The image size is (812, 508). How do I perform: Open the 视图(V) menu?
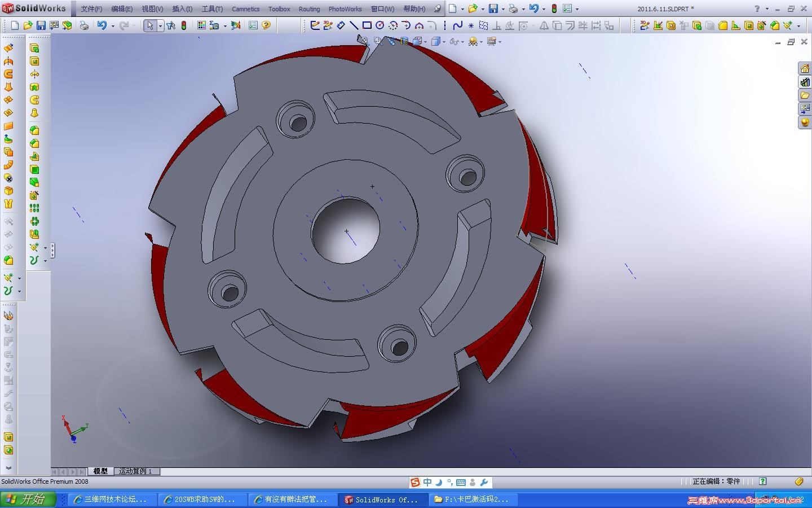152,9
